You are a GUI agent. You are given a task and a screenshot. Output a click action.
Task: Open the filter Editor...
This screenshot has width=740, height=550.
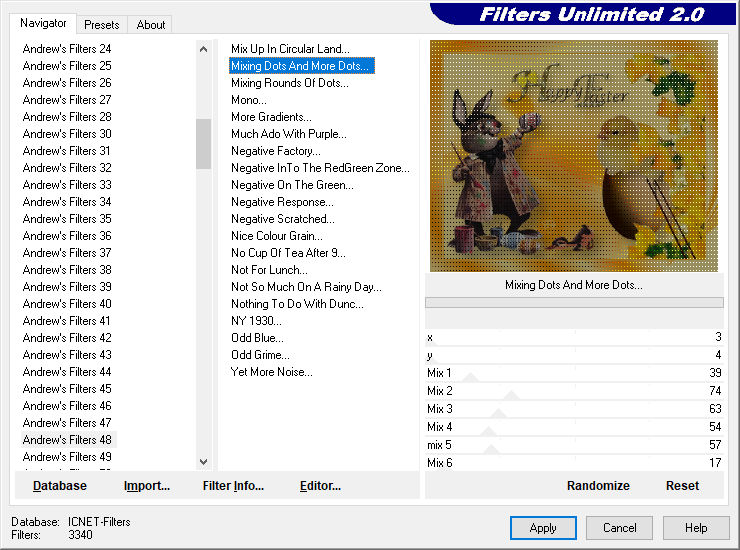point(320,485)
